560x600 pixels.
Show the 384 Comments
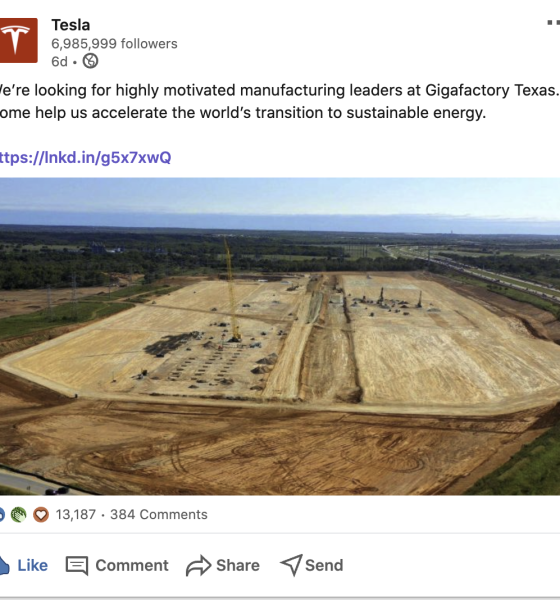tap(159, 515)
